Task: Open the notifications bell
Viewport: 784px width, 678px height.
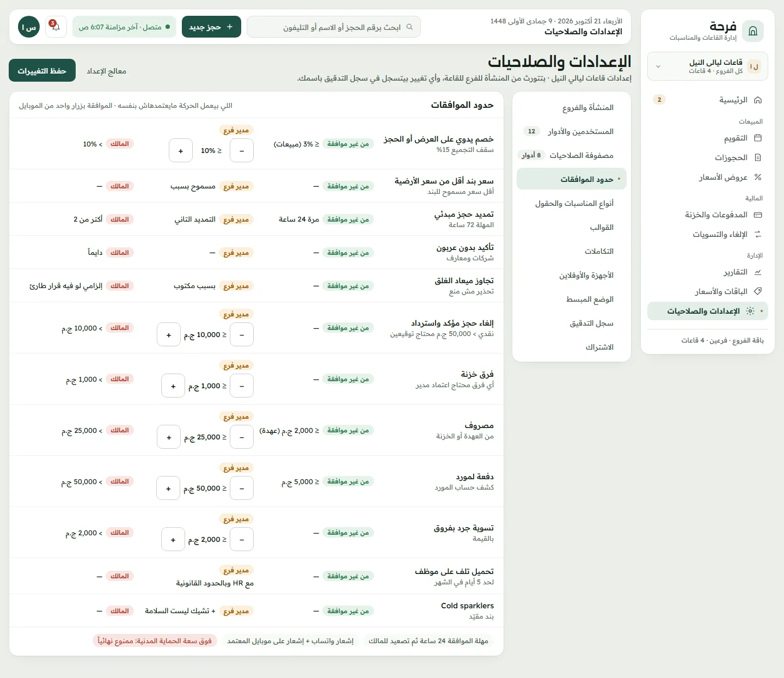Action: point(56,27)
